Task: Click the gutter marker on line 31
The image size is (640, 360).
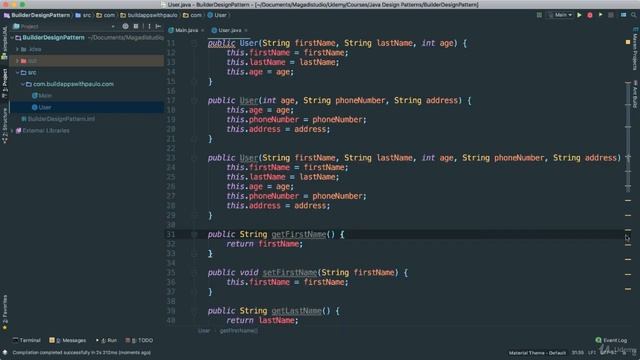Action: tap(194, 234)
